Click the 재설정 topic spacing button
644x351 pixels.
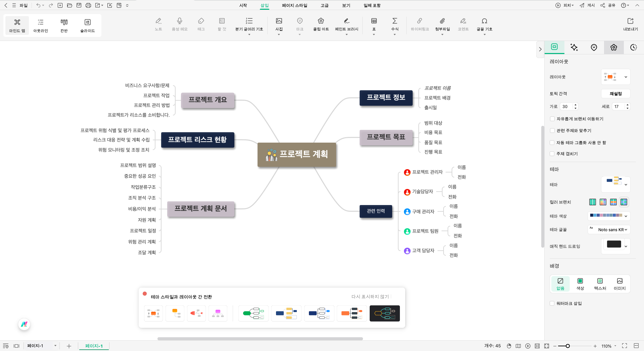pos(616,94)
